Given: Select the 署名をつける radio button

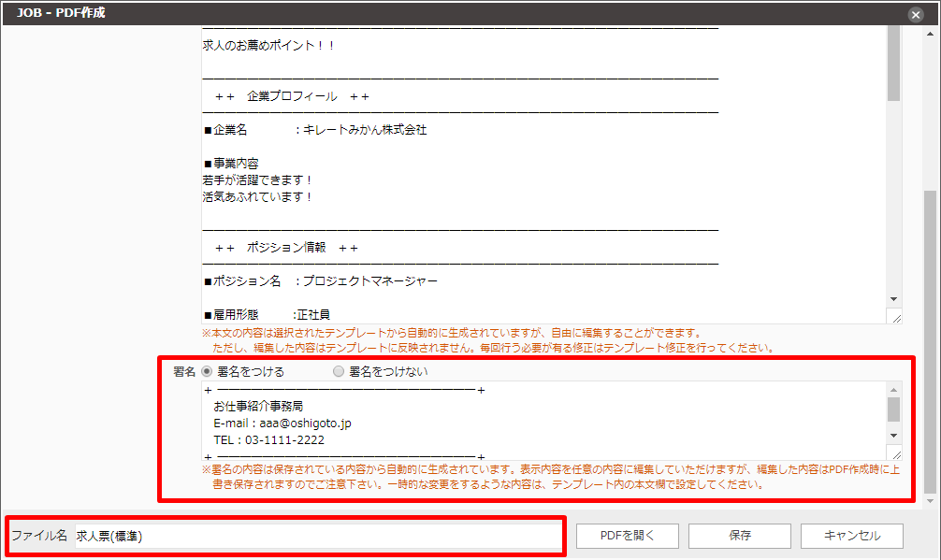Looking at the screenshot, I should (208, 371).
